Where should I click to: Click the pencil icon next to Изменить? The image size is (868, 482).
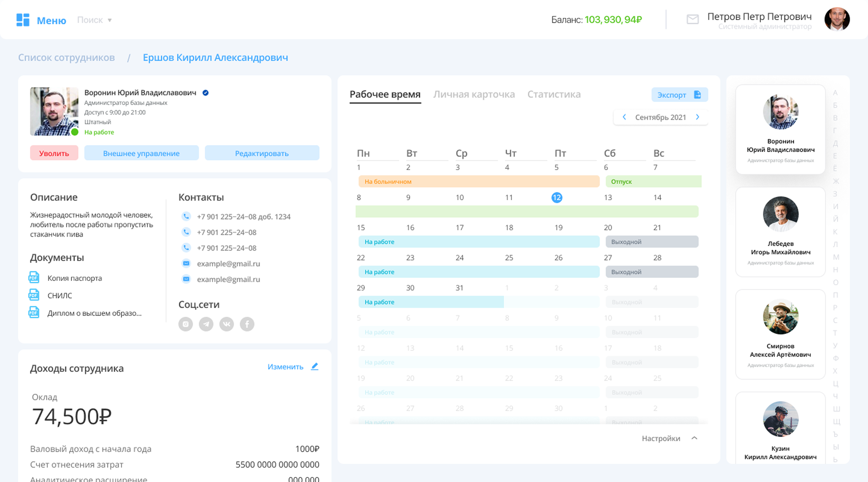(315, 366)
